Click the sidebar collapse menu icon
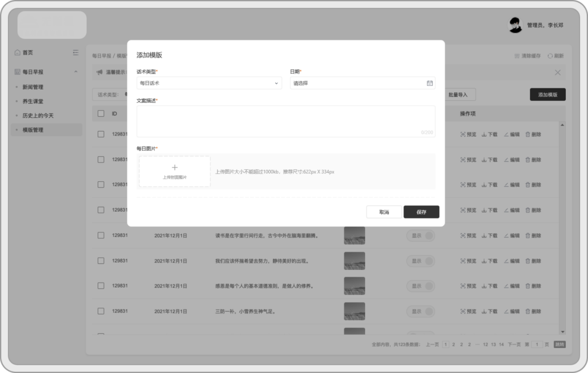The height and width of the screenshot is (373, 588). [75, 53]
